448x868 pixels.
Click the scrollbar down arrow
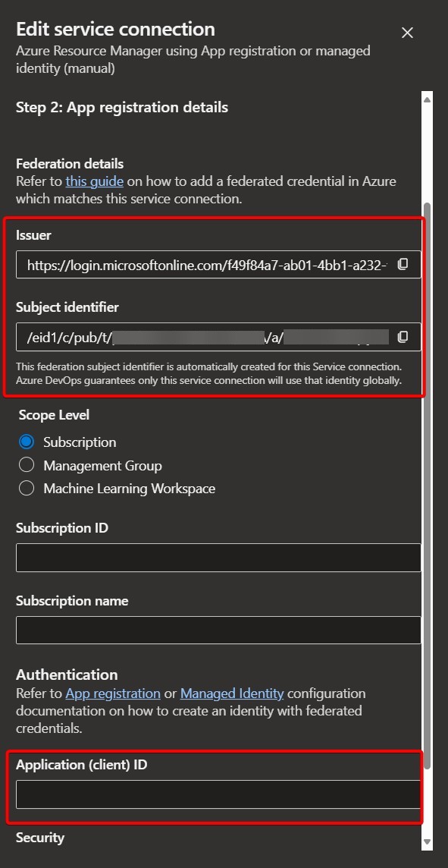(427, 842)
